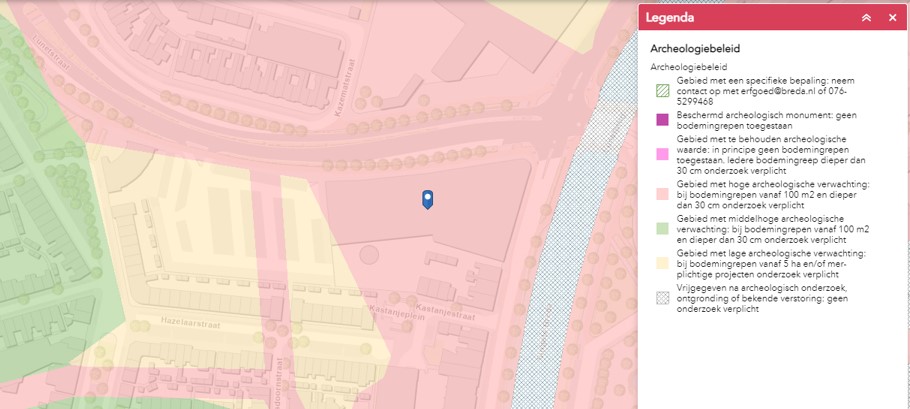Click the green hatched specifieke bepaling swatch
The image size is (910, 409).
662,90
